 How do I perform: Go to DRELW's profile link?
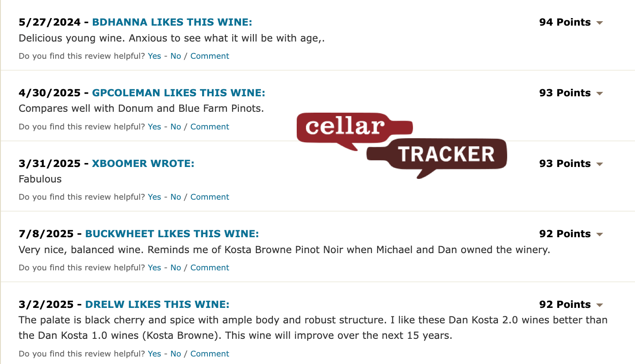pos(157,304)
